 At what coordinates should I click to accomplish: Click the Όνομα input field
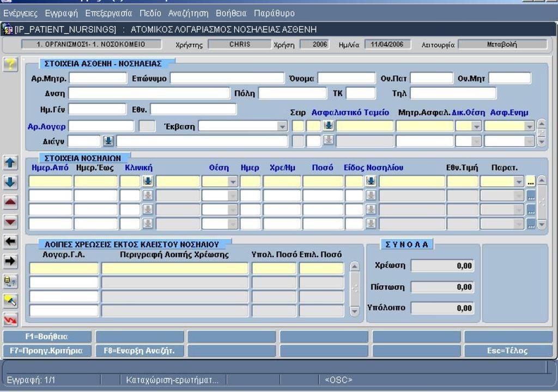(346, 78)
